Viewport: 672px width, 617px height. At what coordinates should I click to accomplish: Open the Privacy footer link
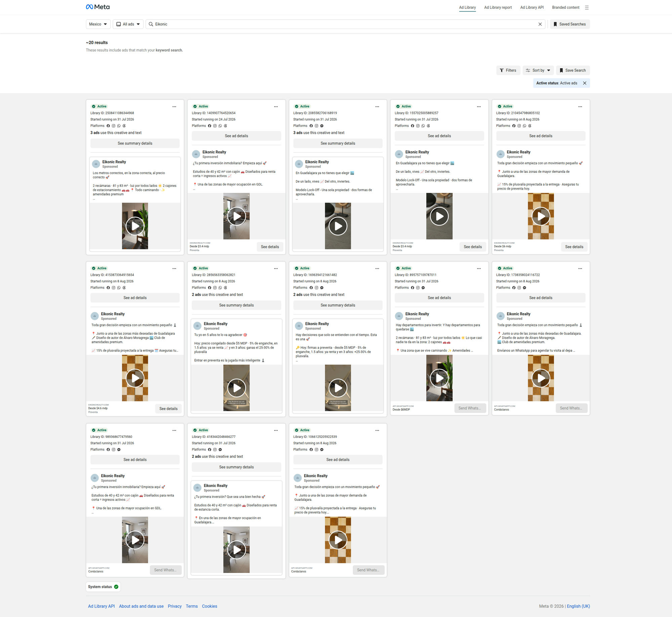tap(175, 607)
